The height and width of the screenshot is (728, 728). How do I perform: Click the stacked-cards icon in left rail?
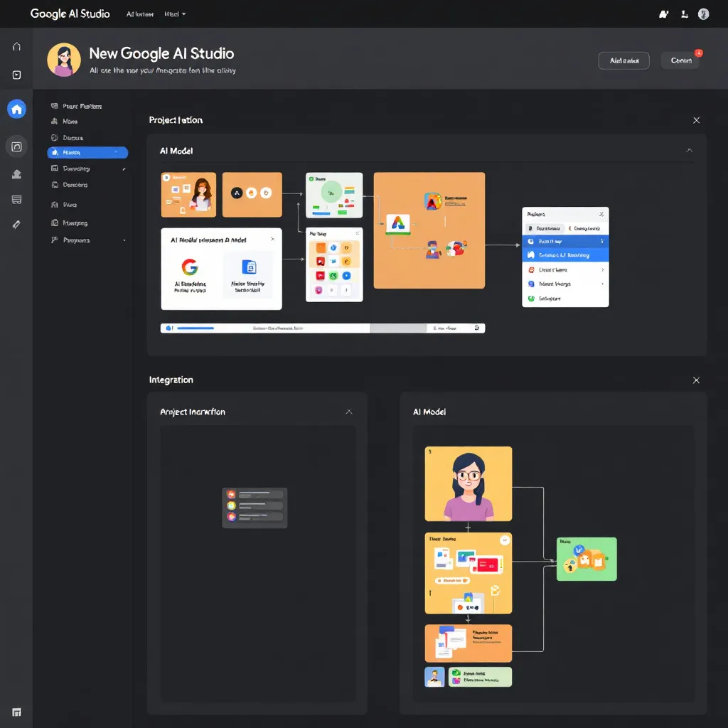pyautogui.click(x=17, y=200)
